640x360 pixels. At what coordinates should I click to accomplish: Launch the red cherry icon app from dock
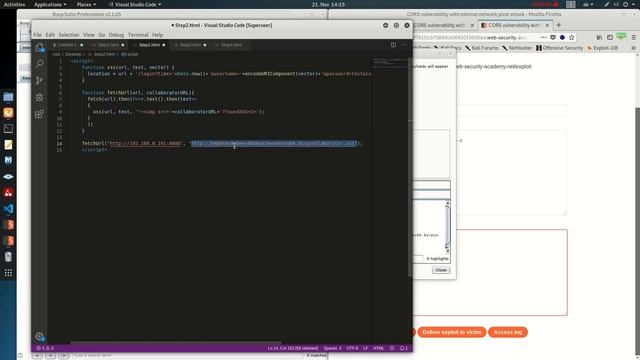click(8, 193)
